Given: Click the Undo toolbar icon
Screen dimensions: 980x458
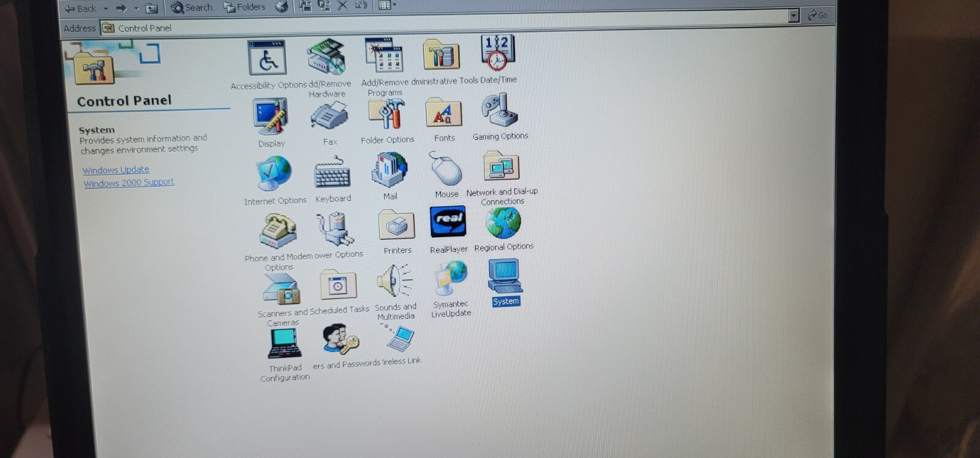Looking at the screenshot, I should point(361,6).
